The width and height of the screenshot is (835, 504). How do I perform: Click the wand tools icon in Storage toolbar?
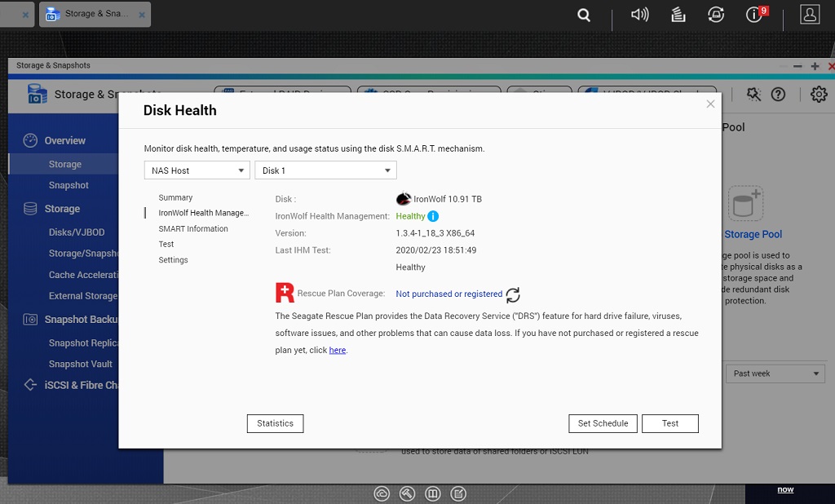(x=753, y=95)
